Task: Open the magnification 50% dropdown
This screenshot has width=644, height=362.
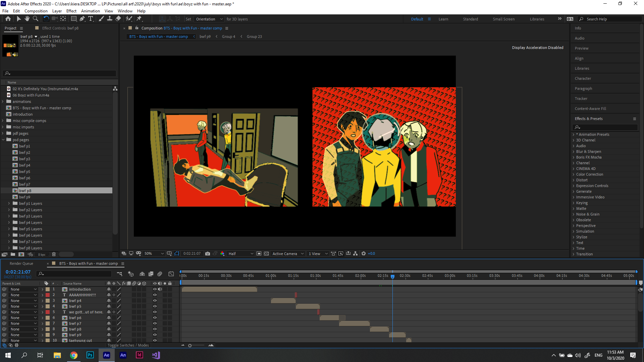Action: point(154,254)
